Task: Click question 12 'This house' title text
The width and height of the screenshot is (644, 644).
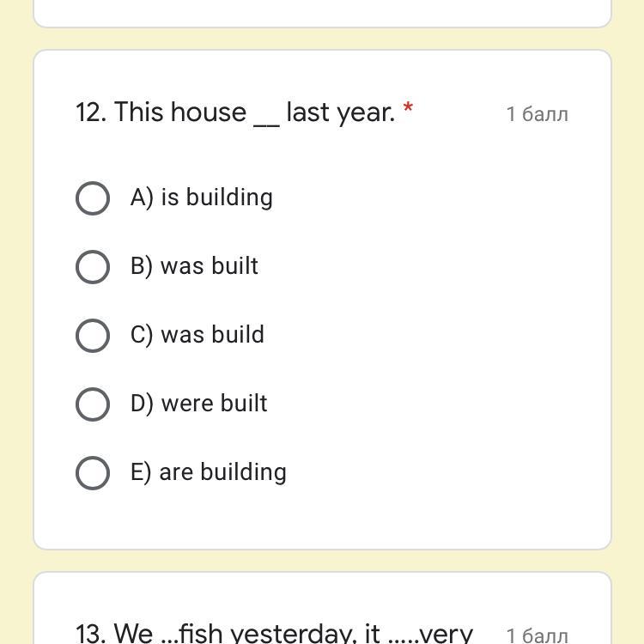Action: 180,112
